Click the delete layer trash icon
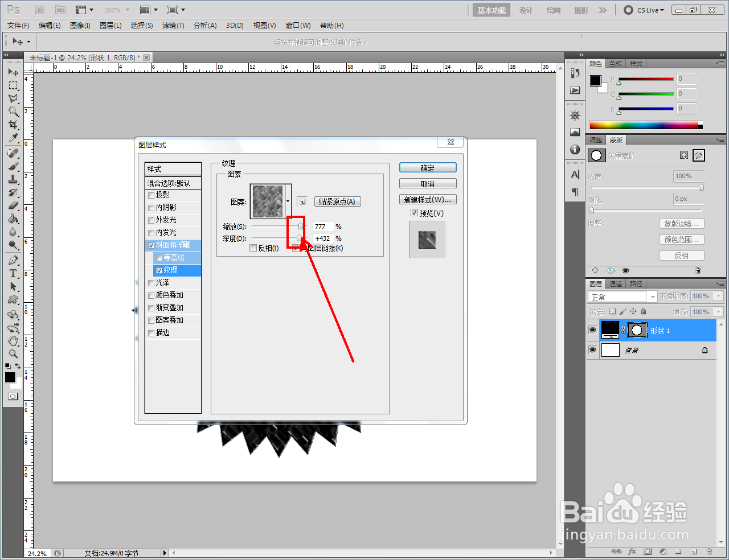Screen dimensions: 729x560 pyautogui.click(x=709, y=551)
